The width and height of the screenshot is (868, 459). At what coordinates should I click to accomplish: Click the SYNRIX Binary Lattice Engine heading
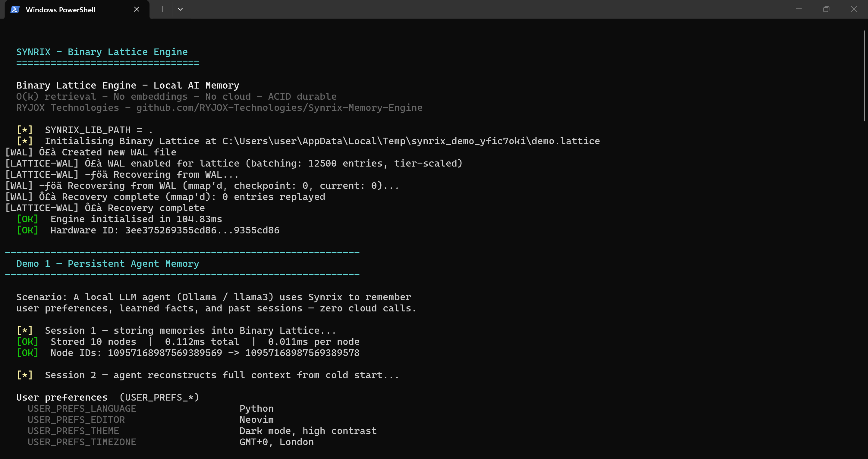click(x=102, y=52)
